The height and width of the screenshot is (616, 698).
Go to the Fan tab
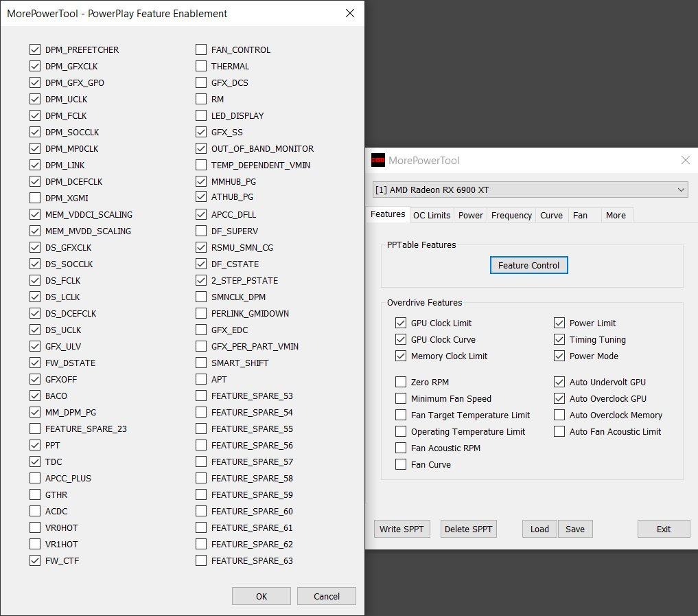tap(580, 215)
